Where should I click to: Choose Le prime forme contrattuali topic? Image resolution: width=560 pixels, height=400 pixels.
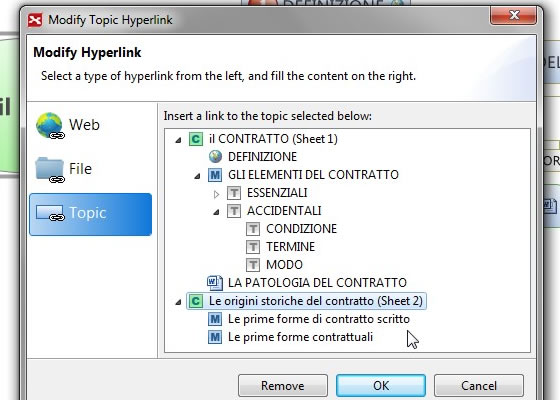pyautogui.click(x=300, y=337)
